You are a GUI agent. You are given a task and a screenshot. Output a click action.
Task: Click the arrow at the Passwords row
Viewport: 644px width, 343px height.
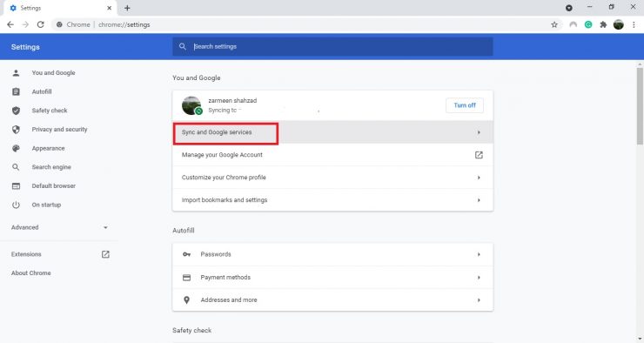coord(479,254)
